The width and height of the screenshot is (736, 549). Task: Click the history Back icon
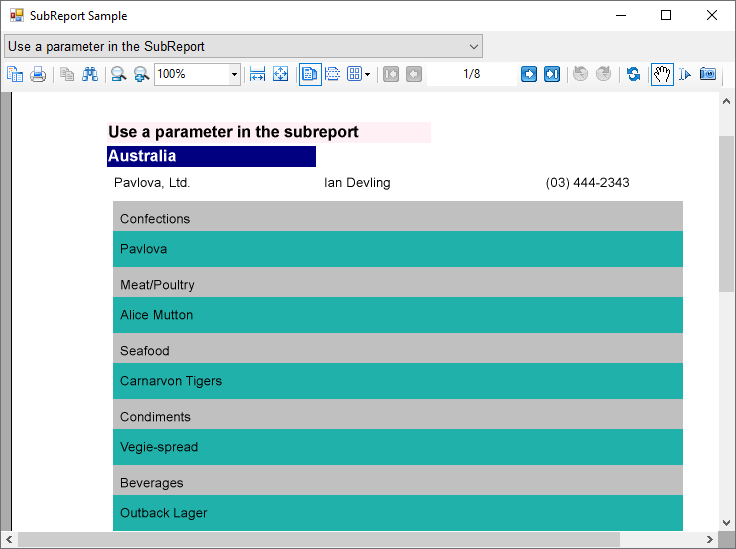point(581,74)
